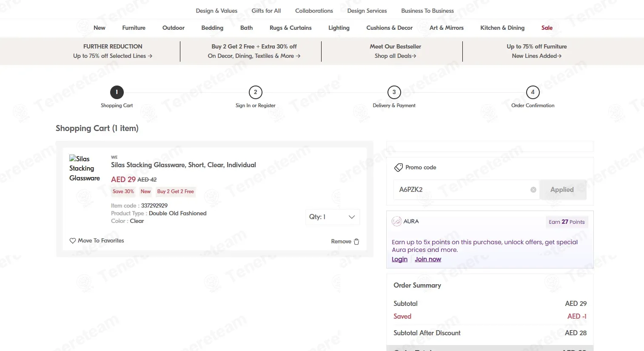The height and width of the screenshot is (351, 644).
Task: Click the Applied promo button
Action: (x=563, y=190)
